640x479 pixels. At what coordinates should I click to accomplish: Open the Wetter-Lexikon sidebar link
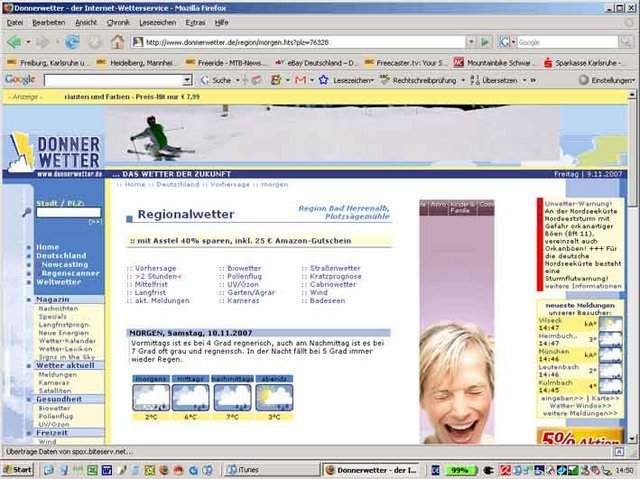66,349
